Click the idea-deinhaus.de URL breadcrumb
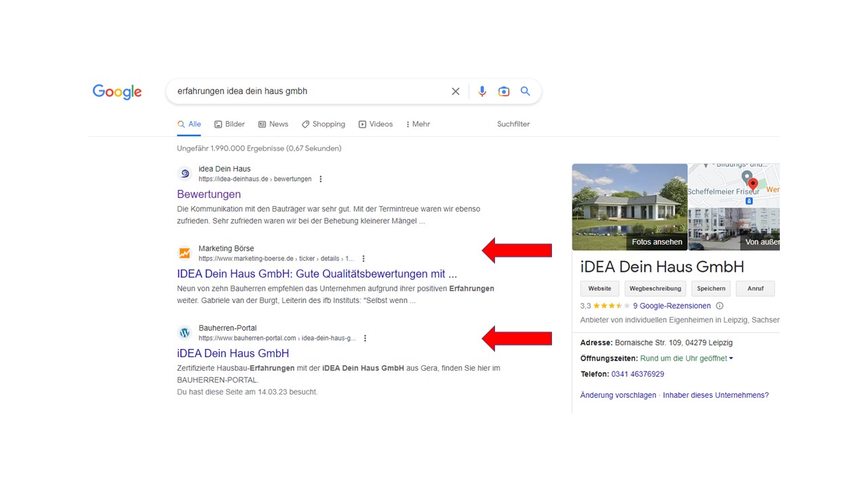Image resolution: width=868 pixels, height=488 pixels. pyautogui.click(x=255, y=180)
